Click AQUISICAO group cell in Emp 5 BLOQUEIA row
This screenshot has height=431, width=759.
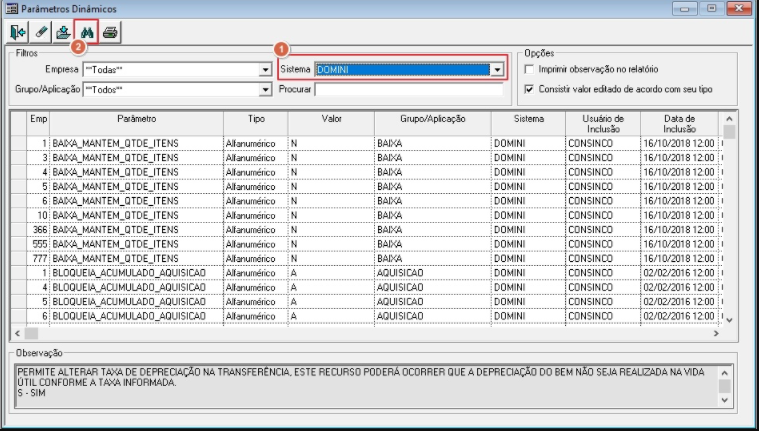pyautogui.click(x=433, y=301)
